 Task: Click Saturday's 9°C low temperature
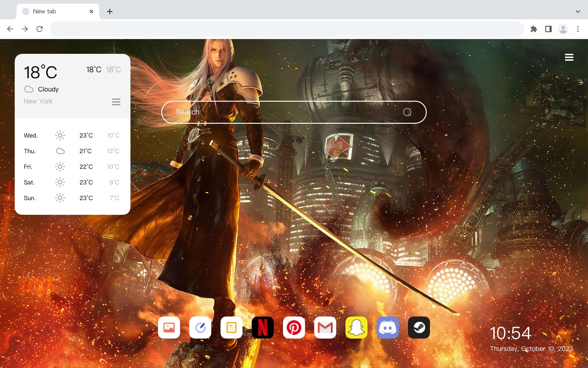click(x=114, y=182)
